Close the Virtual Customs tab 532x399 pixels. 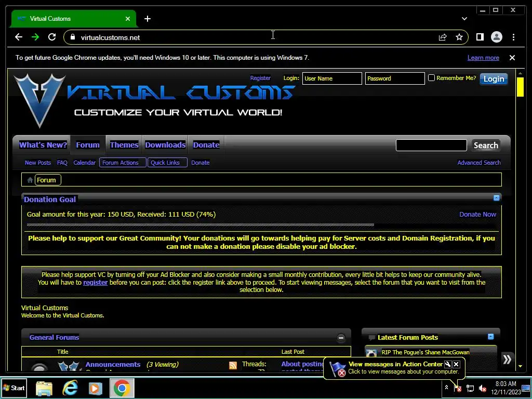pyautogui.click(x=128, y=19)
